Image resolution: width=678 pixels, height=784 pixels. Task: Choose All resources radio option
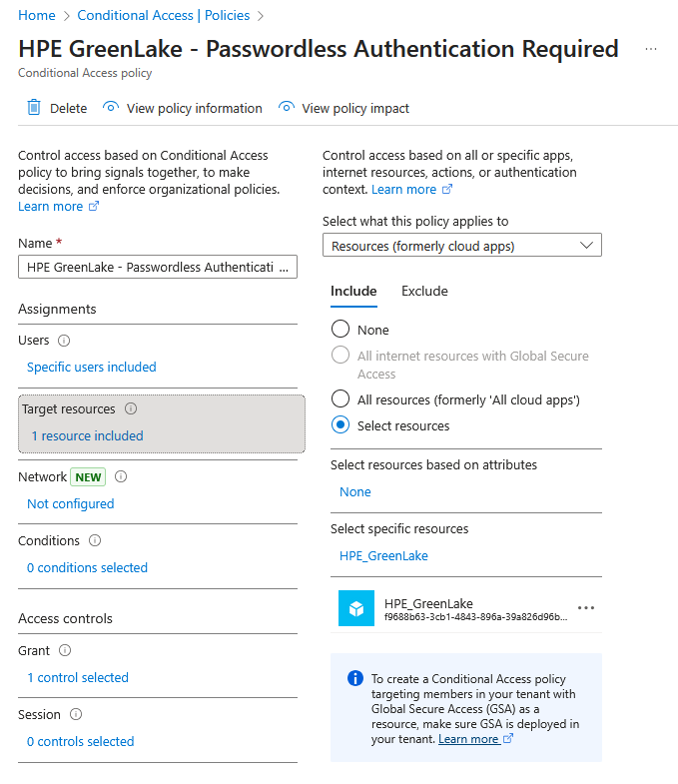(x=340, y=399)
